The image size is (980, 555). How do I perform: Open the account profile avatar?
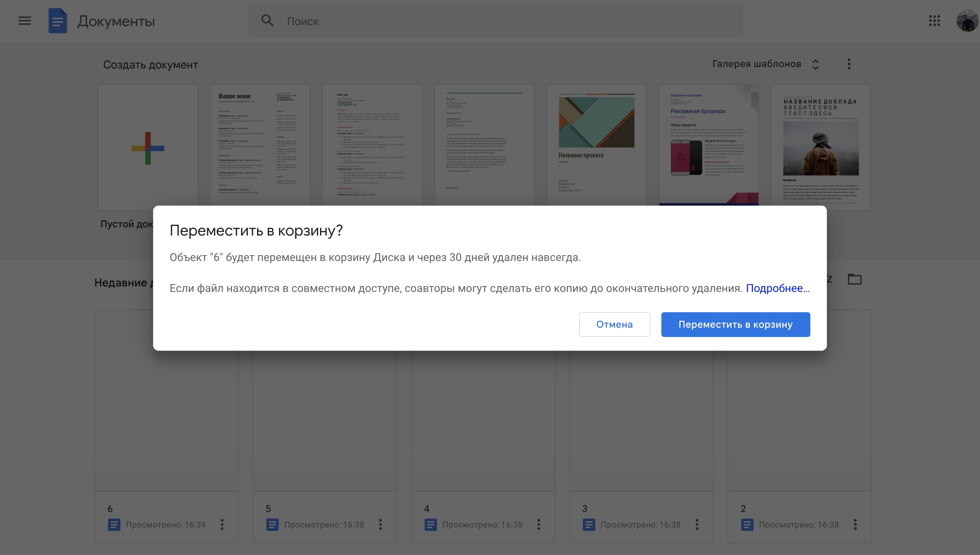coord(967,21)
